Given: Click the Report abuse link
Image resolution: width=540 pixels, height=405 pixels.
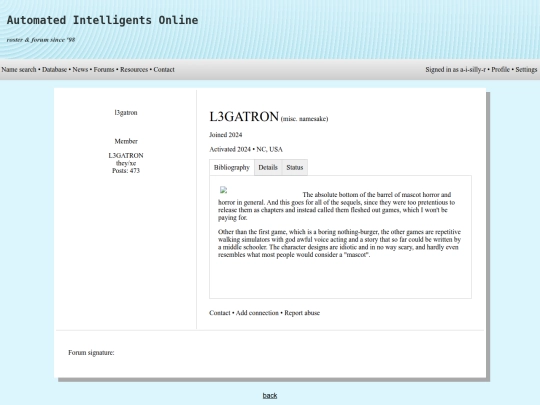Looking at the screenshot, I should click(302, 313).
